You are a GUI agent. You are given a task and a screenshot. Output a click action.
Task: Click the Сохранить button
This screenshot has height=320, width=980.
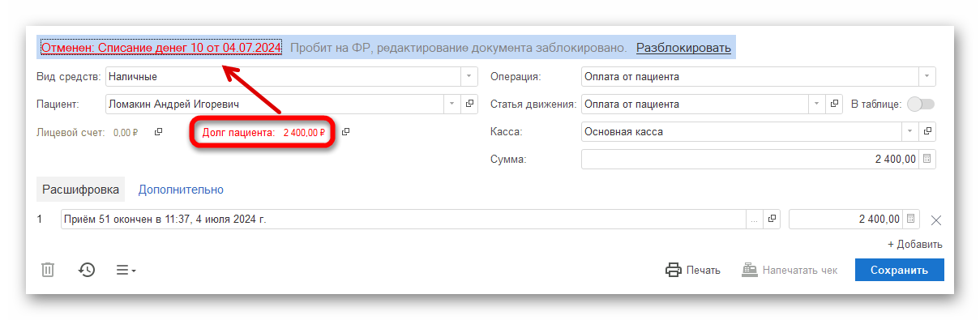click(x=900, y=270)
